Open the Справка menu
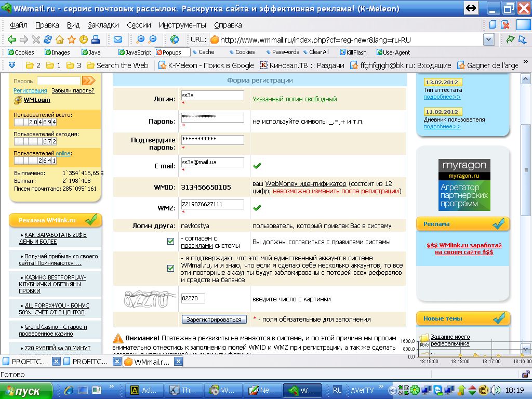The image size is (532, 399). tap(228, 25)
